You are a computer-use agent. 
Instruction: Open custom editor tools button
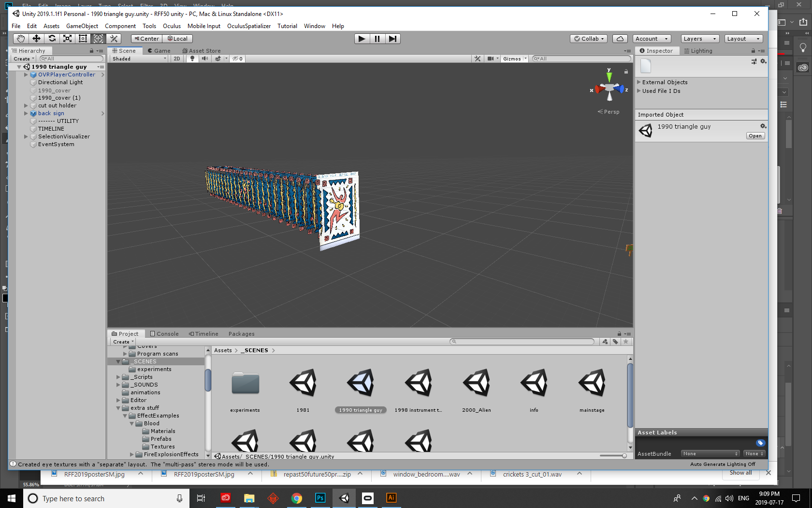click(114, 39)
